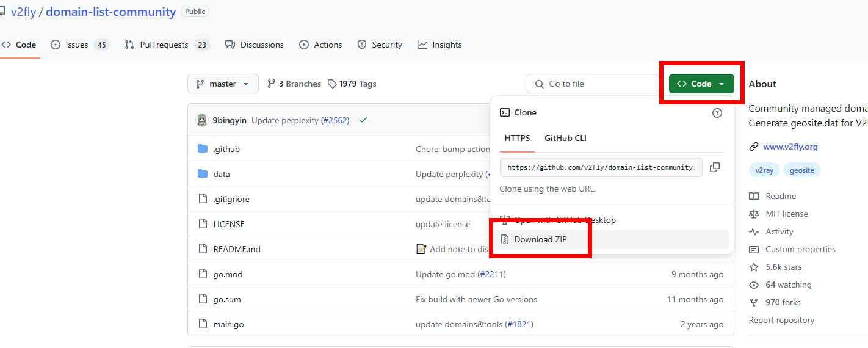
Task: Open the master branch dropdown
Action: 223,84
